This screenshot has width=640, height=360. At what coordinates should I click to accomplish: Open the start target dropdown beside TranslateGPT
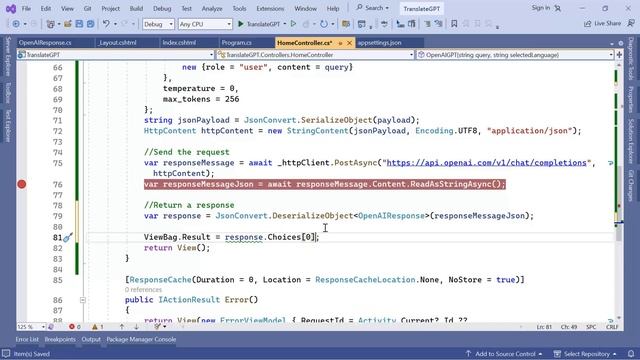click(285, 24)
